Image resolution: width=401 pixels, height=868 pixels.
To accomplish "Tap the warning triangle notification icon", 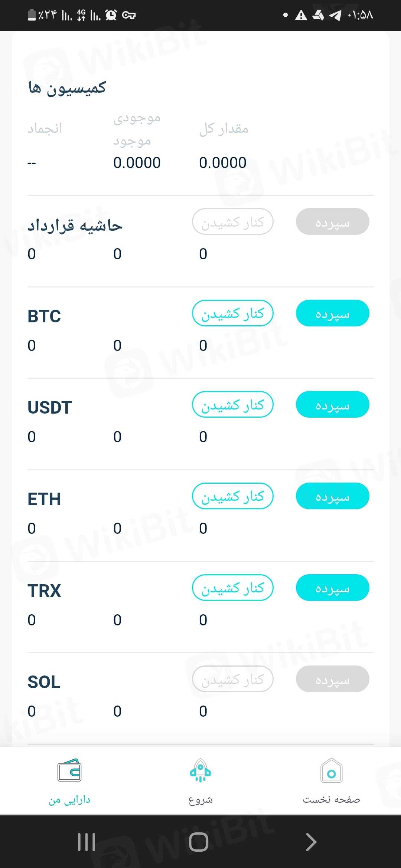I will point(301,15).
